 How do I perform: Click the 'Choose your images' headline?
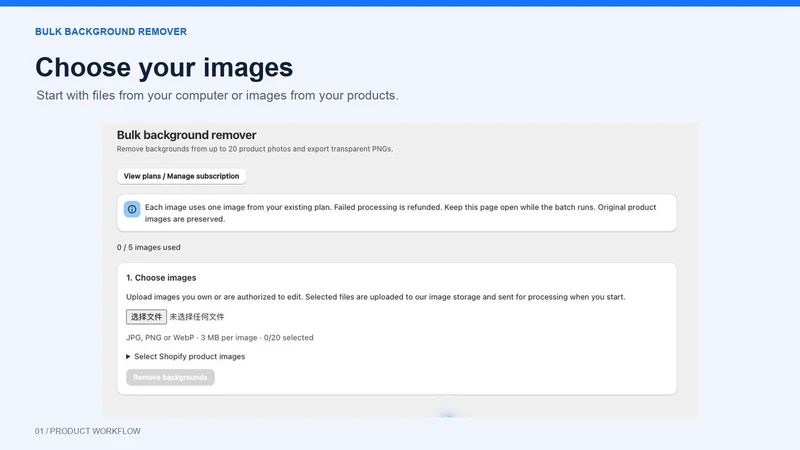click(x=164, y=67)
